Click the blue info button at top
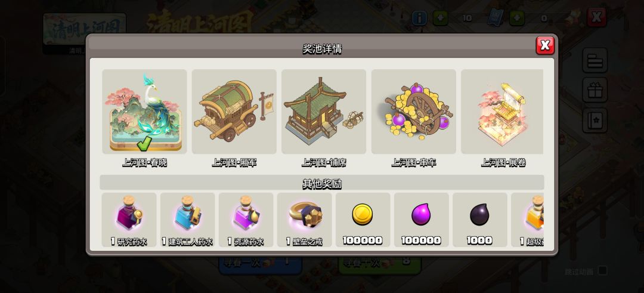Image resolution: width=644 pixels, height=293 pixels. [419, 18]
